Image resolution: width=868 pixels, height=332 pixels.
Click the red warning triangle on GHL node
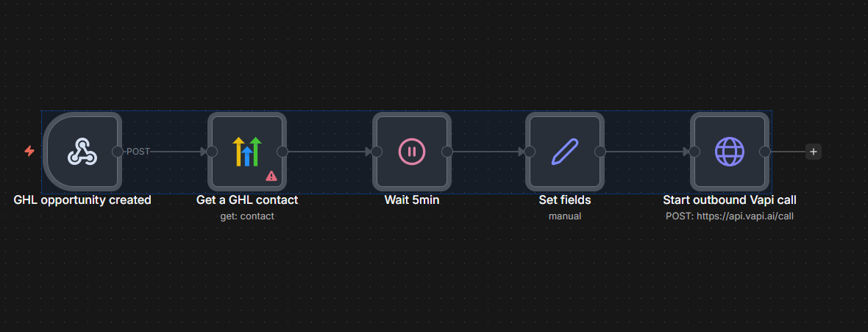[271, 176]
